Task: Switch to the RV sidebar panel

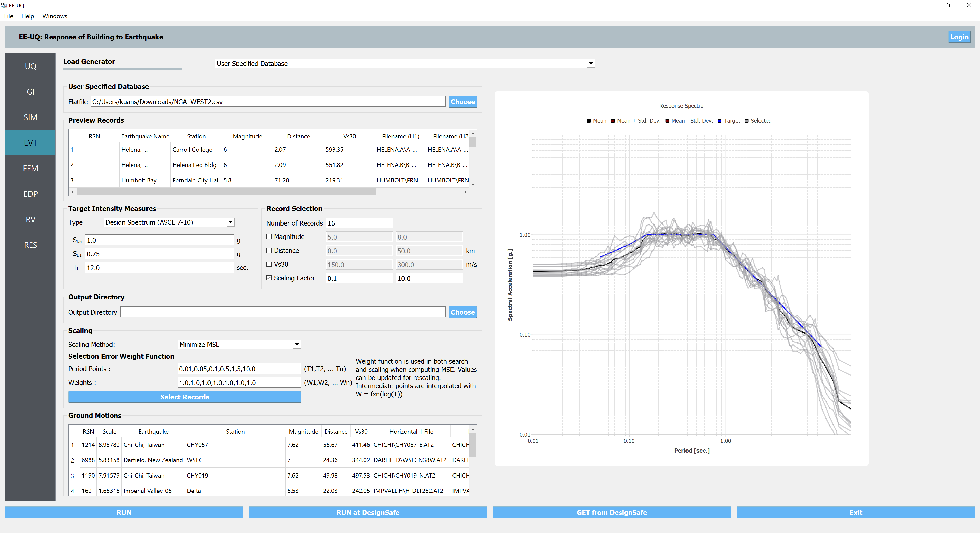Action: (30, 219)
